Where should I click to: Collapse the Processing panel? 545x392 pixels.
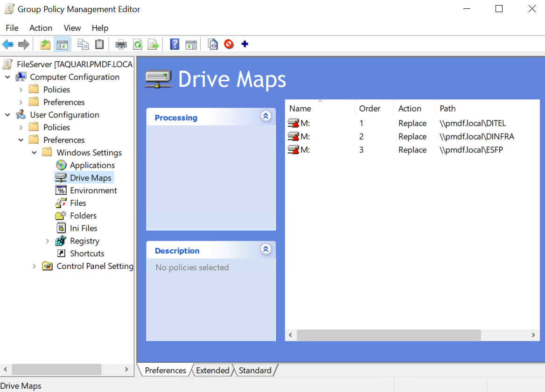(266, 116)
